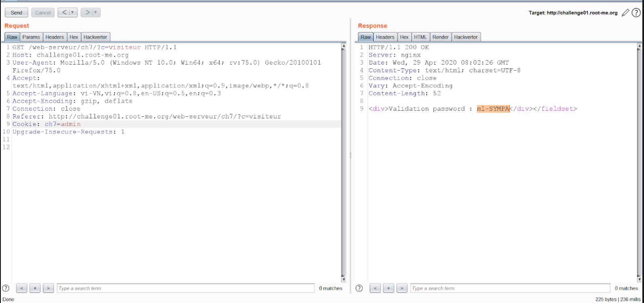The width and height of the screenshot is (644, 303).
Task: Click the Target: http://challenge01.root-me.org label
Action: click(x=573, y=13)
